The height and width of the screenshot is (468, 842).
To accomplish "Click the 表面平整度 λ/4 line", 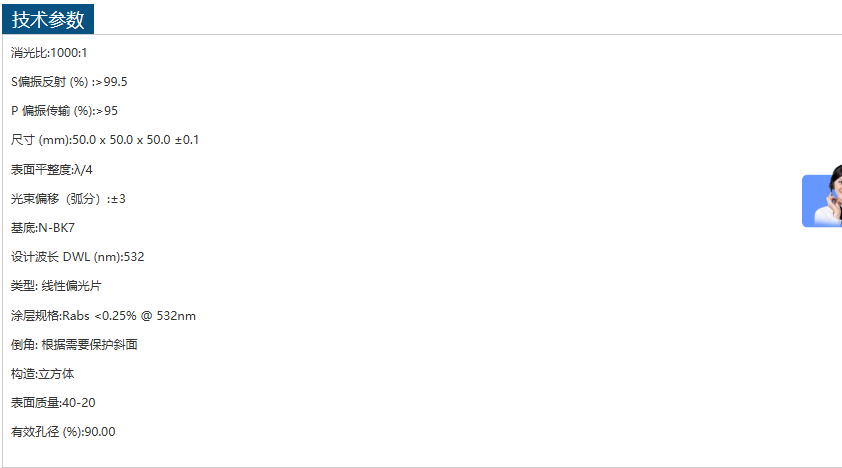I will (x=52, y=170).
